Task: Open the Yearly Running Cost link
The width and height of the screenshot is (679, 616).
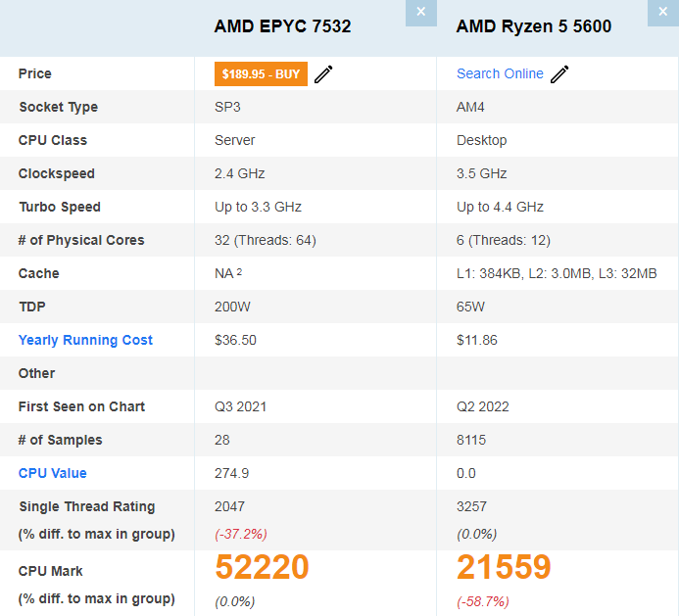Action: pos(85,340)
